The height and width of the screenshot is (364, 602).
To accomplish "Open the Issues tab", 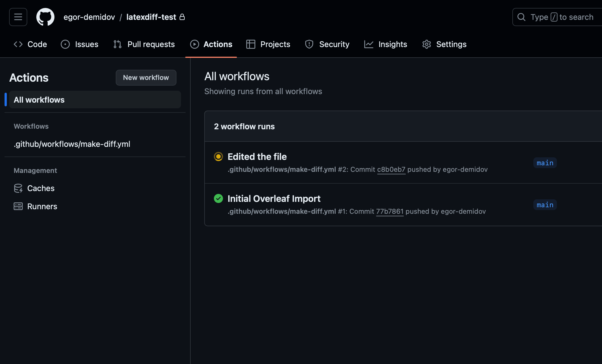I will click(86, 44).
